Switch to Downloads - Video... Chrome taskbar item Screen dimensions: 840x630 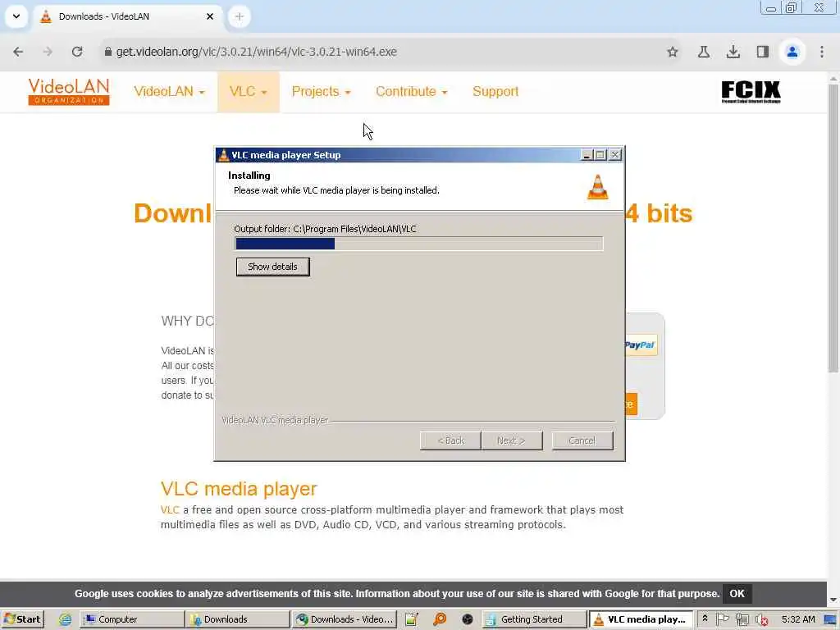tap(345, 619)
